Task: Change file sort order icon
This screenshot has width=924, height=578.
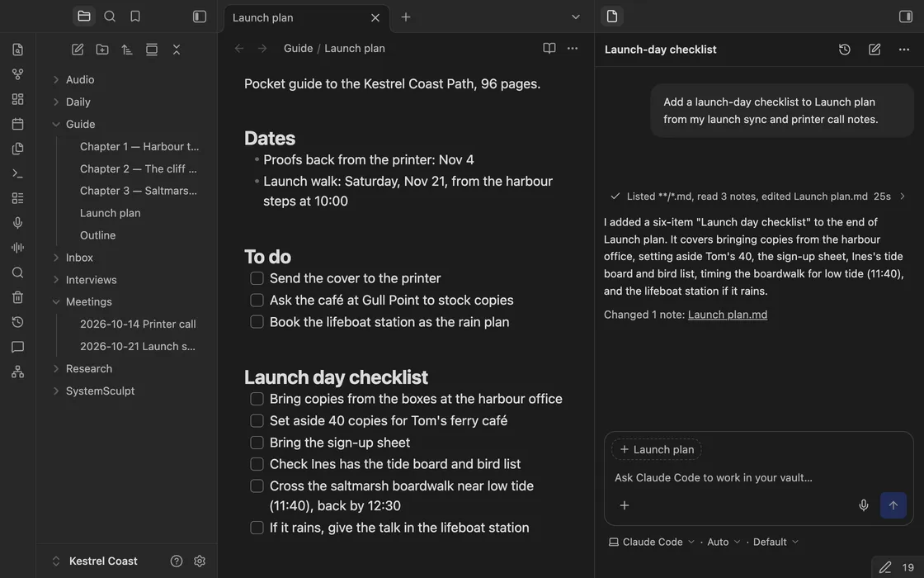Action: [x=127, y=50]
